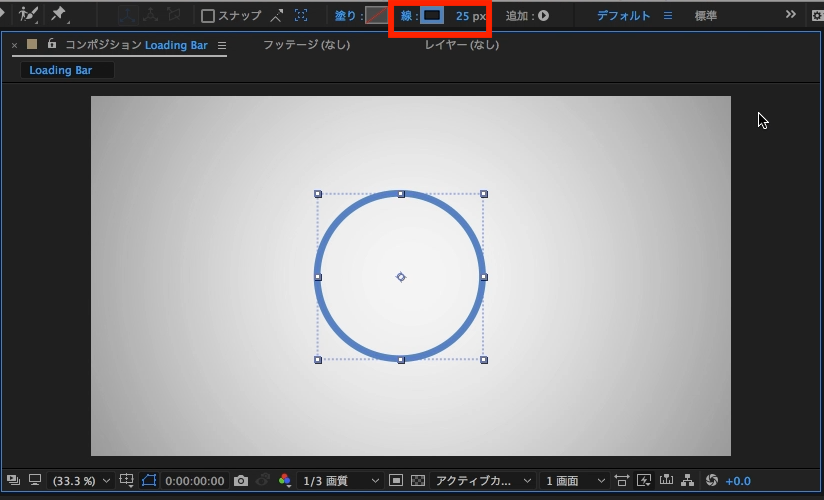824x500 pixels.
Task: Open the fast previews lightning icon
Action: click(644, 480)
